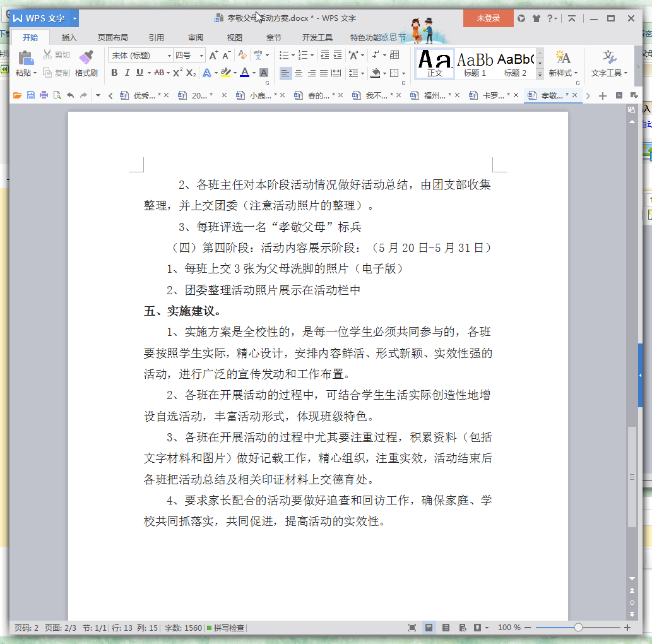This screenshot has height=644, width=652.
Task: Open the font size dropdown 四号
Action: pos(202,56)
